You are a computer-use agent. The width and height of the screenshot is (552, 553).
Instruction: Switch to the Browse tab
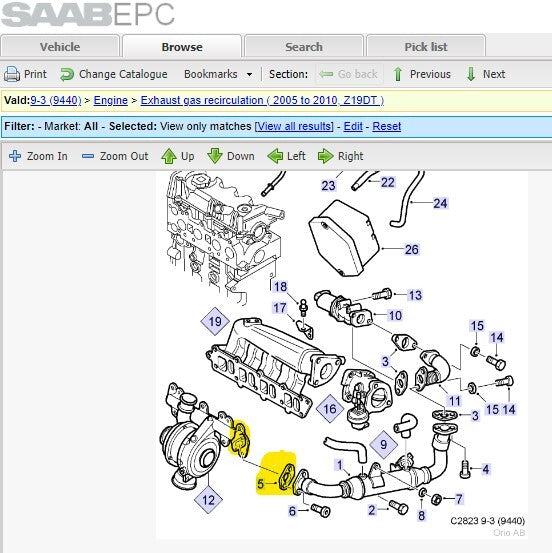[182, 46]
